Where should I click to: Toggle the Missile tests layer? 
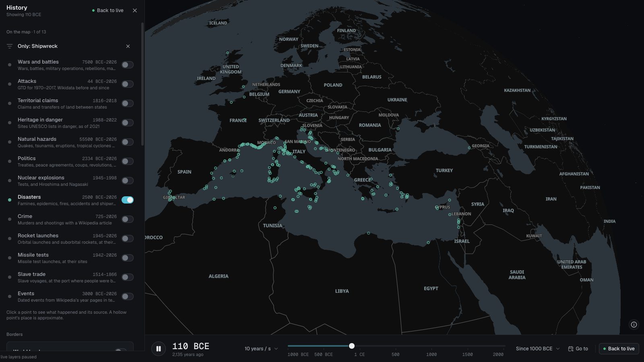tap(128, 258)
